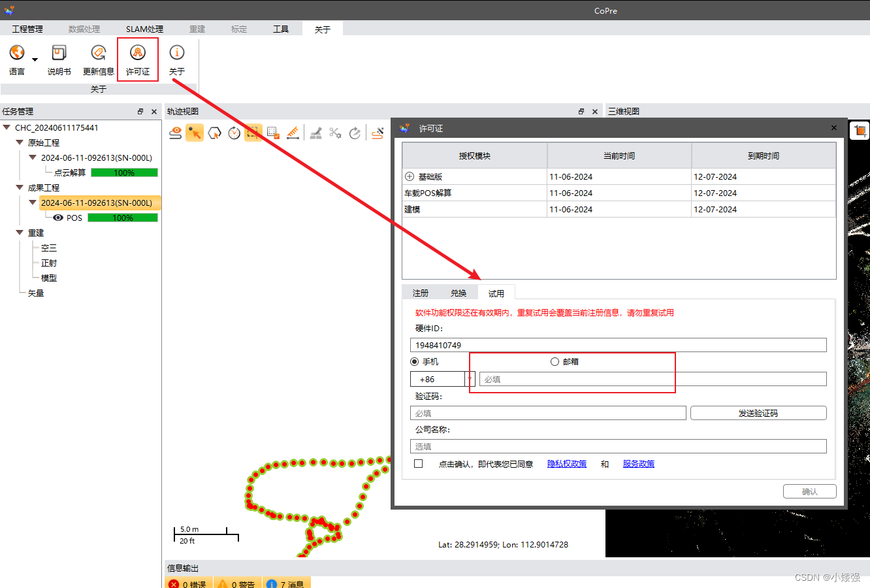This screenshot has width=870, height=588.
Task: Select the 矢量 tree item
Action: 36,293
